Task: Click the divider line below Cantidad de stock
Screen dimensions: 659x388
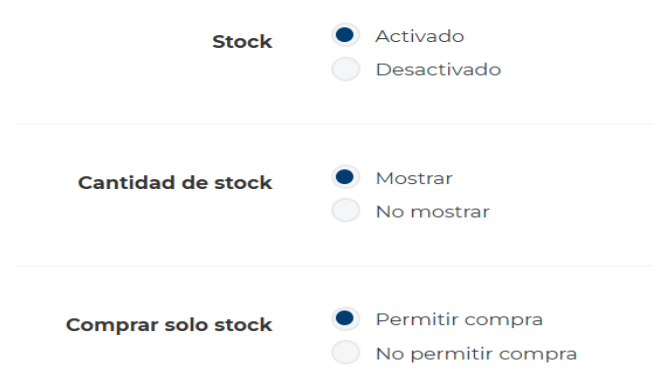Action: point(334,266)
